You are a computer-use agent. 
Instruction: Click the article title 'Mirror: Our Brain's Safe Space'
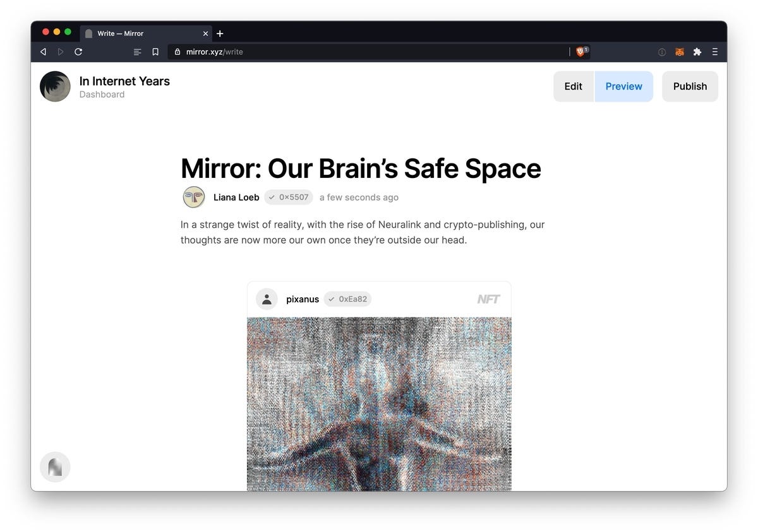click(361, 168)
